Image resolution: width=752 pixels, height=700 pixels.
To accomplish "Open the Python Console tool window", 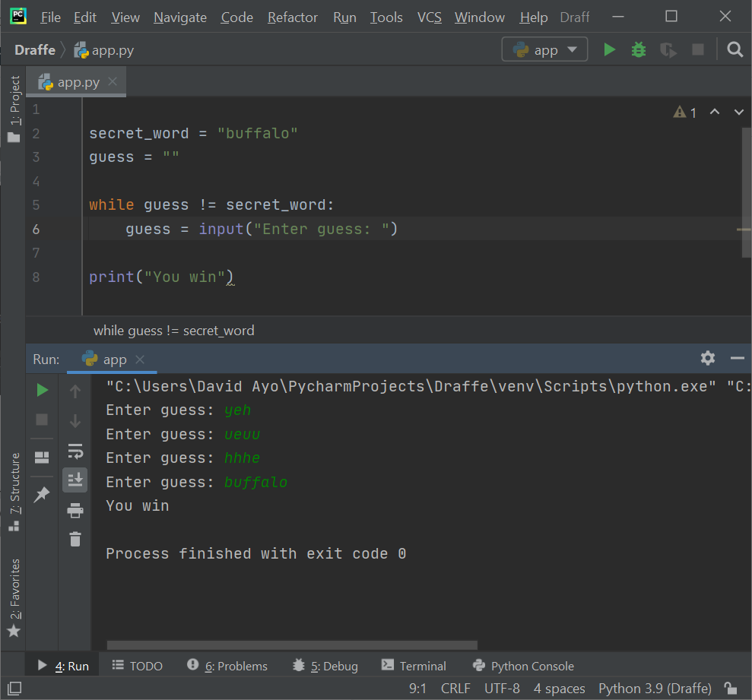I will pos(523,666).
